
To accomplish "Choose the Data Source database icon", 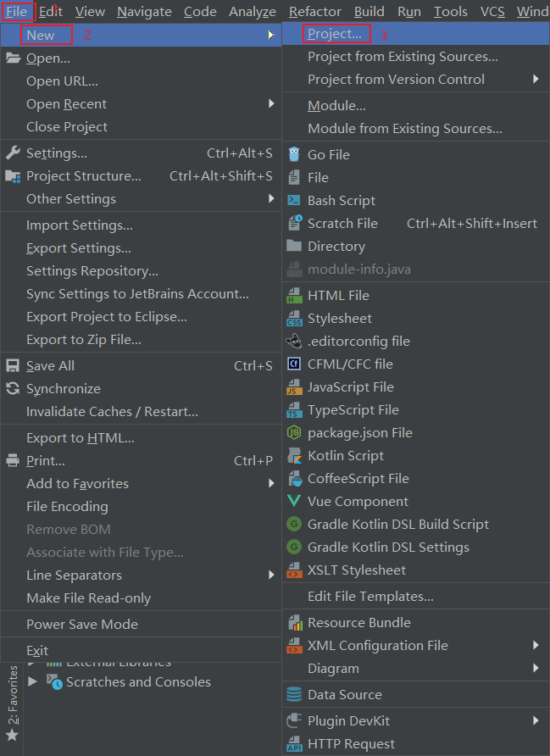I will [x=294, y=694].
